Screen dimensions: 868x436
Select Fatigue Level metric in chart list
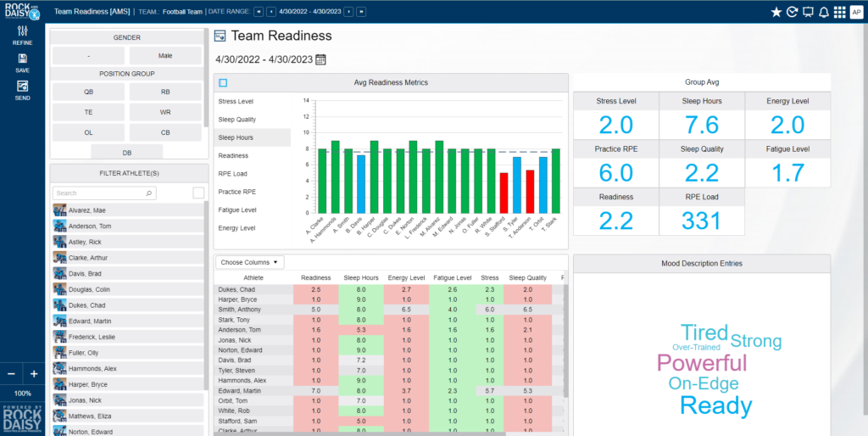click(252, 210)
